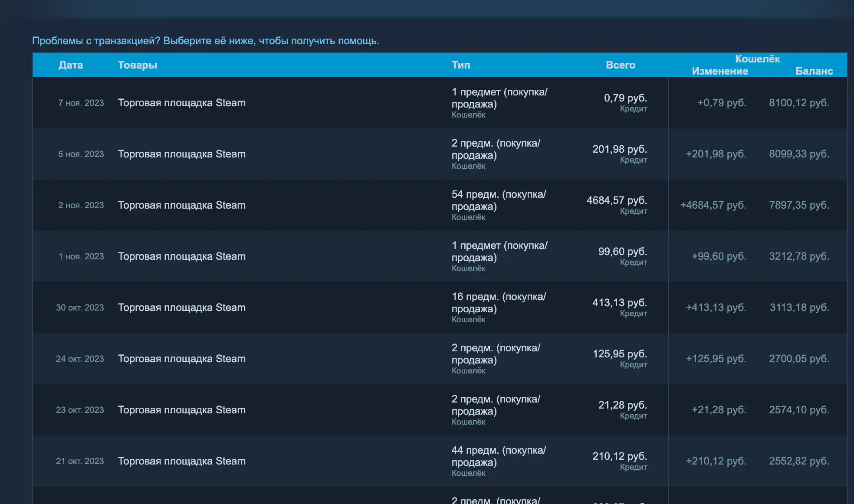Click the Изменение column header
Screen dimensions: 854x504
(720, 71)
